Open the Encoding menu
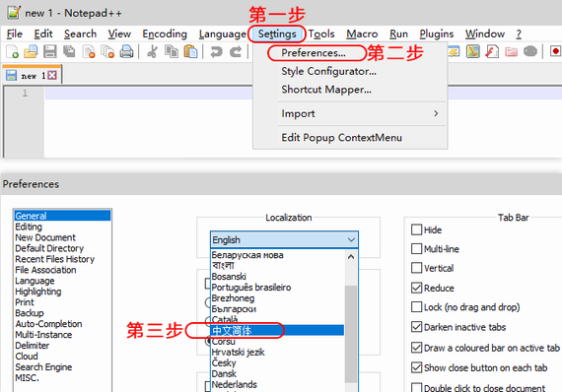This screenshot has width=562, height=392. click(165, 34)
